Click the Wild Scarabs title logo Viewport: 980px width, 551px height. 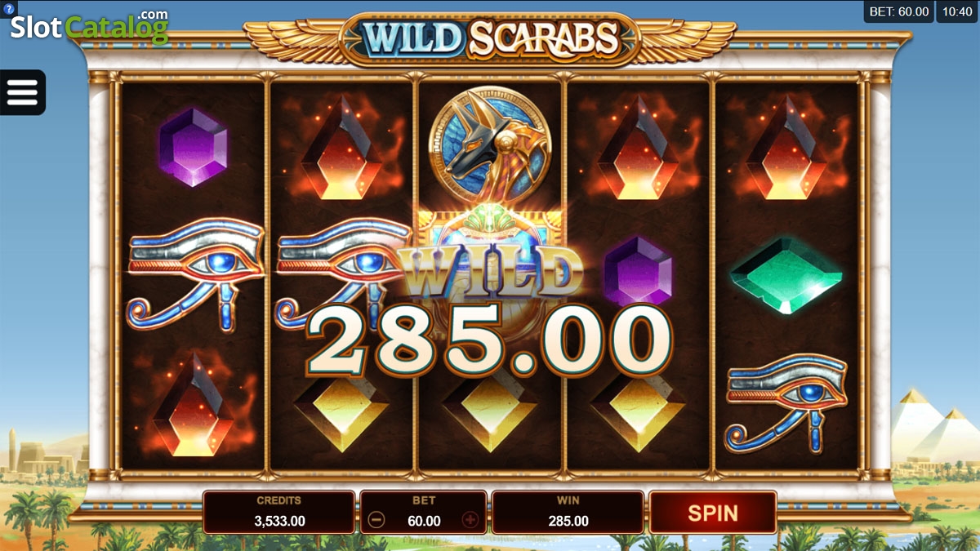[490, 38]
